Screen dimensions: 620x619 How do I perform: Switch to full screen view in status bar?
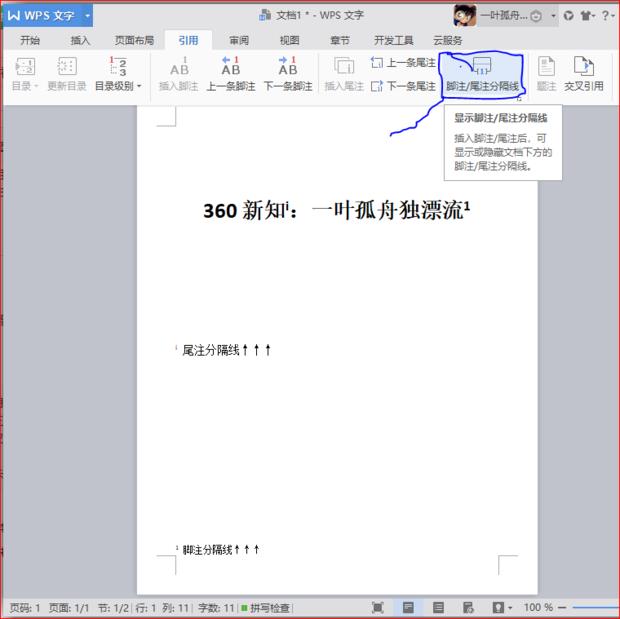(x=377, y=607)
